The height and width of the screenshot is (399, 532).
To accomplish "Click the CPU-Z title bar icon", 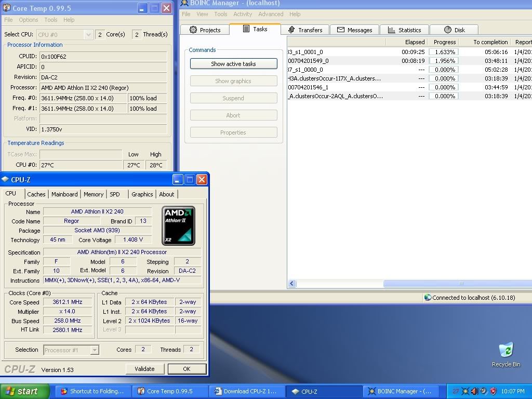I will coord(5,179).
